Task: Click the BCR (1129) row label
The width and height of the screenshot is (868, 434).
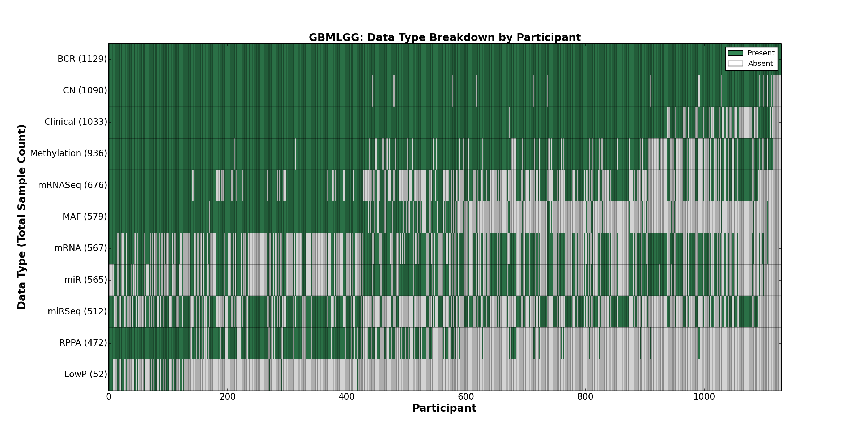Action: (x=82, y=59)
